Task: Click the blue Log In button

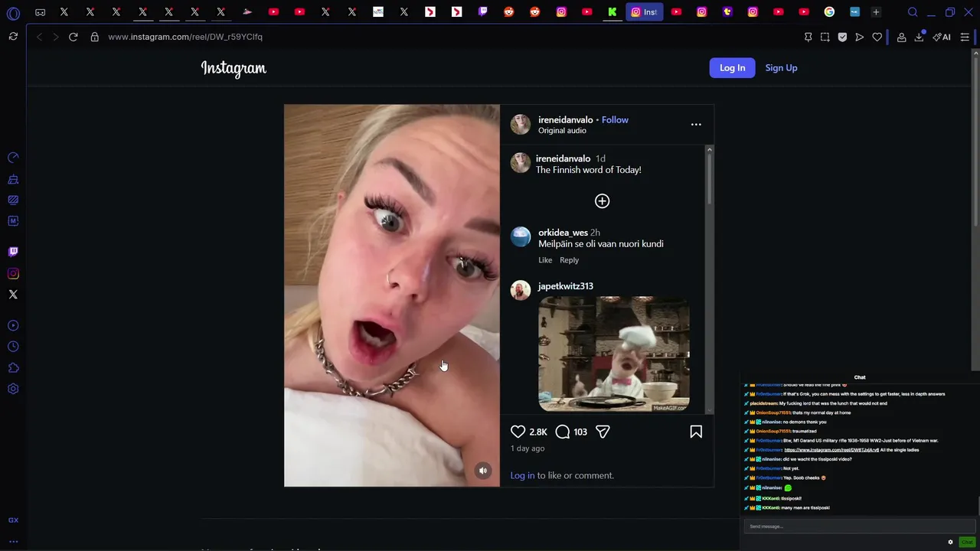Action: point(732,67)
